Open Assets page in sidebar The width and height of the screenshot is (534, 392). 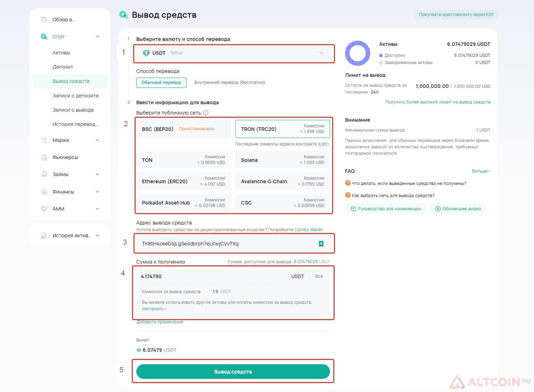tap(61, 53)
